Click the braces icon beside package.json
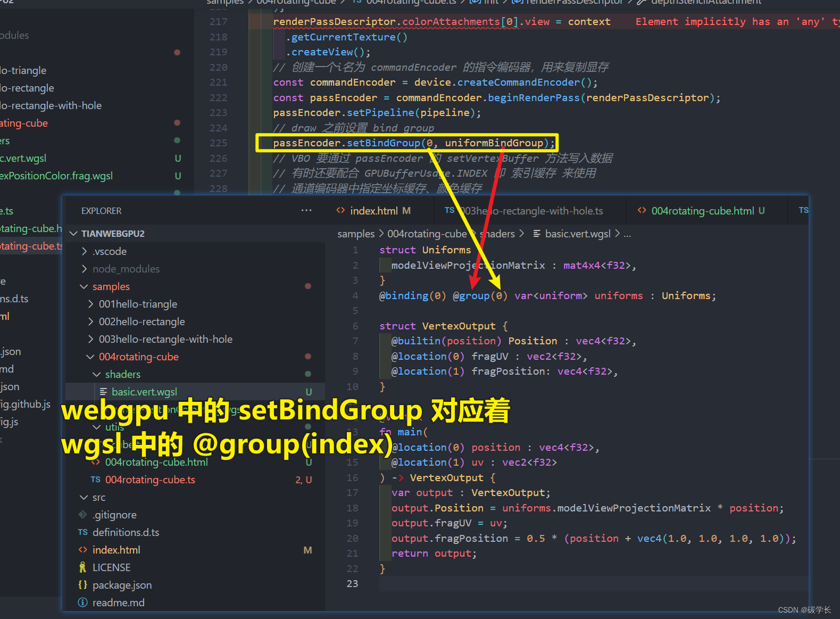The height and width of the screenshot is (619, 840). (x=82, y=585)
